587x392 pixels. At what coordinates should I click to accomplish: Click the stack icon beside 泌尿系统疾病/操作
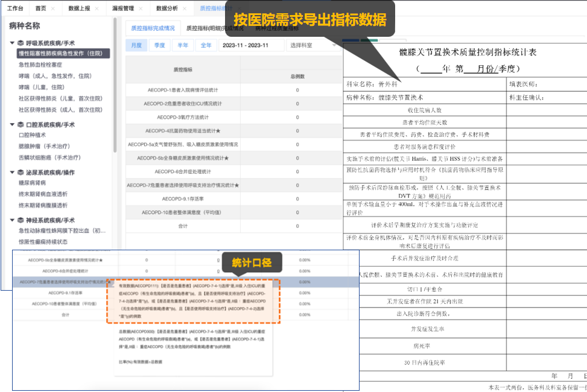click(x=21, y=172)
